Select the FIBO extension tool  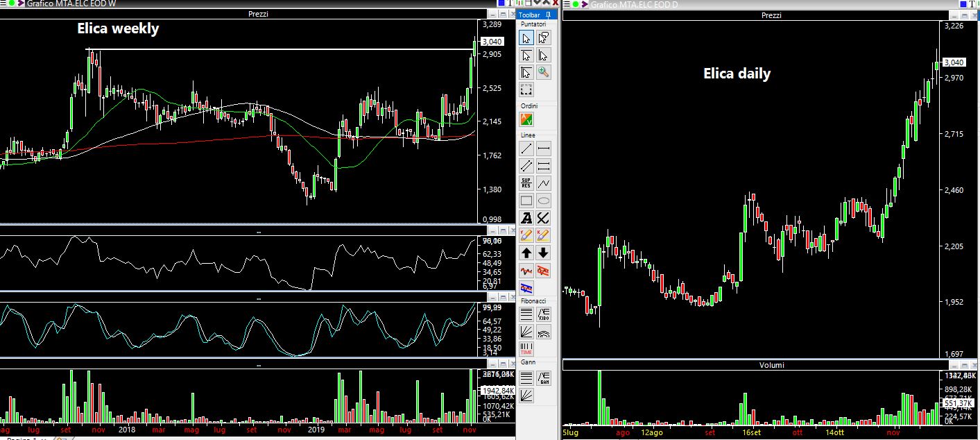pos(544,315)
